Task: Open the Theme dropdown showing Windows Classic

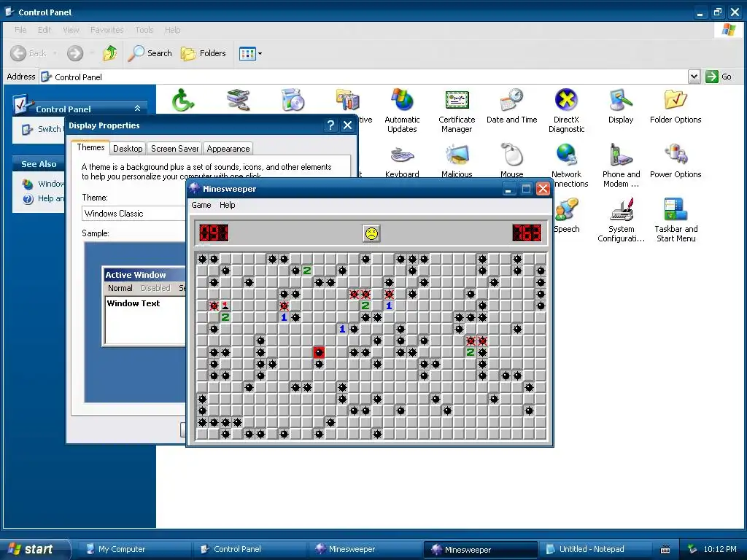Action: tap(134, 214)
